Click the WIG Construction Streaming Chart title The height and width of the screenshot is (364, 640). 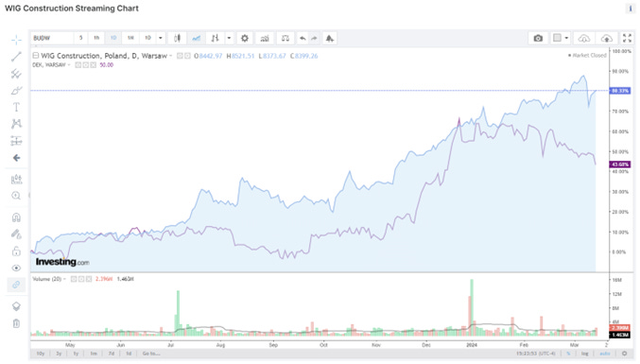click(x=72, y=9)
